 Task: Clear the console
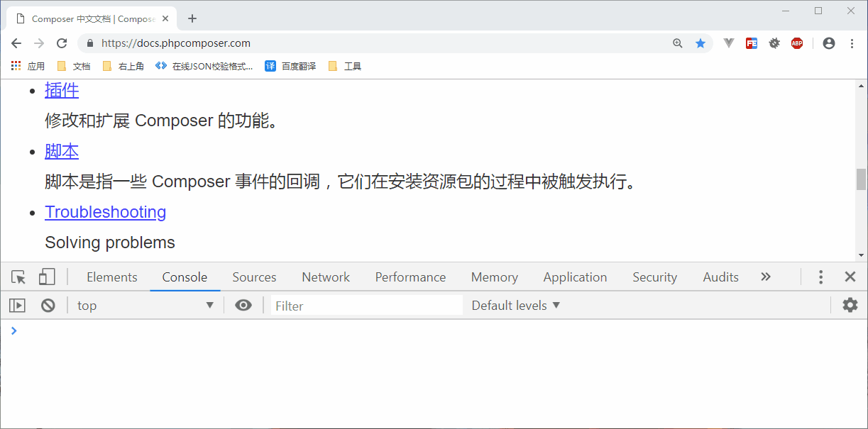[48, 306]
